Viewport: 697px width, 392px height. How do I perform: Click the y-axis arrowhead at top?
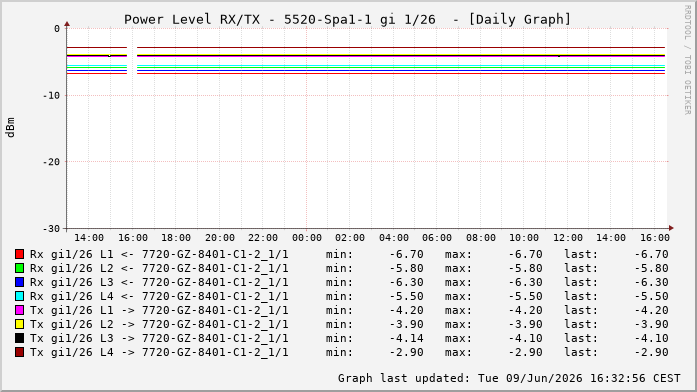coord(67,24)
